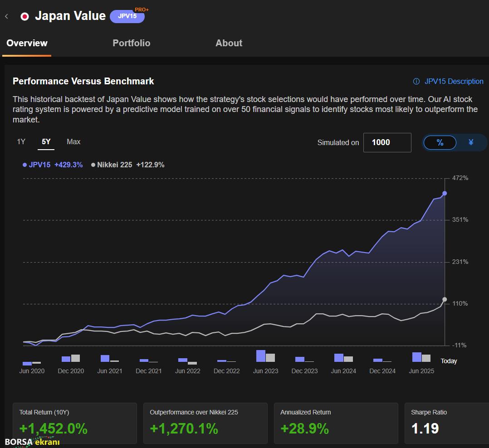489x448 pixels.
Task: Click the JPV15 purple legend dot
Action: pos(24,165)
